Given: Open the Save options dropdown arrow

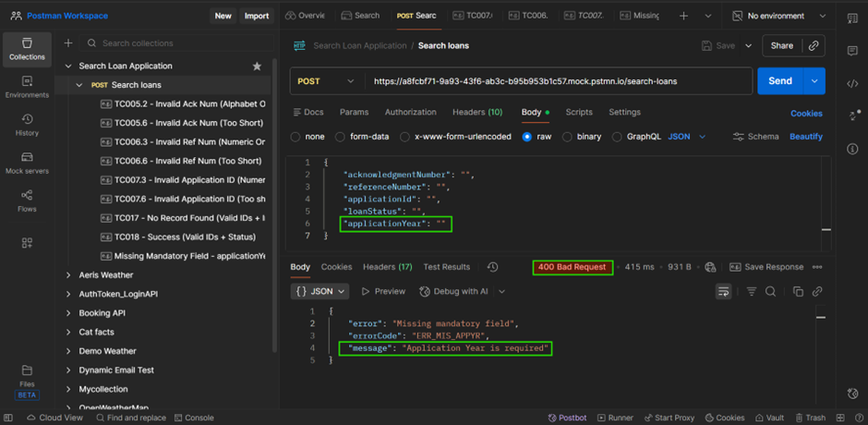Looking at the screenshot, I should [749, 46].
